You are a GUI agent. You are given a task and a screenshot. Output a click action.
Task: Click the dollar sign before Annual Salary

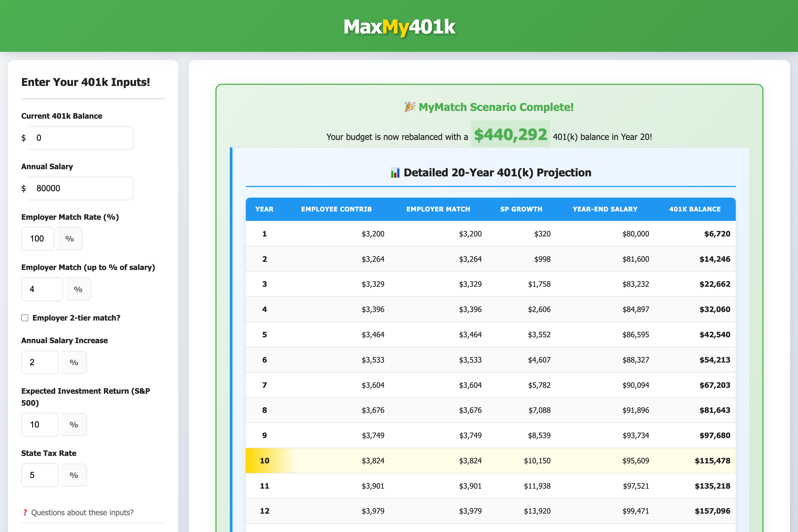pos(23,188)
